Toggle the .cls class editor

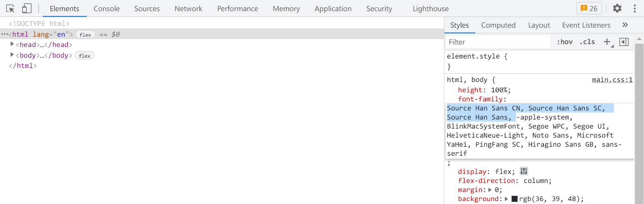pyautogui.click(x=587, y=42)
